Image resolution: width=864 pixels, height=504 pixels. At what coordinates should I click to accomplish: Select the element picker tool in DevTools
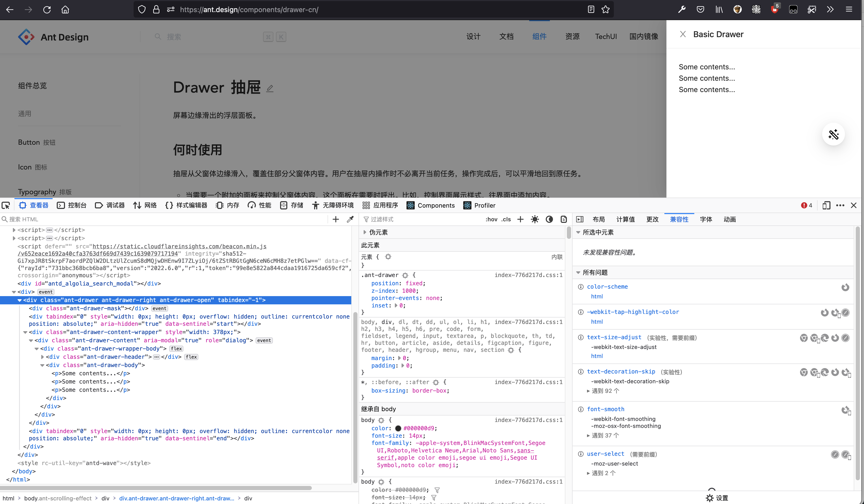point(6,205)
